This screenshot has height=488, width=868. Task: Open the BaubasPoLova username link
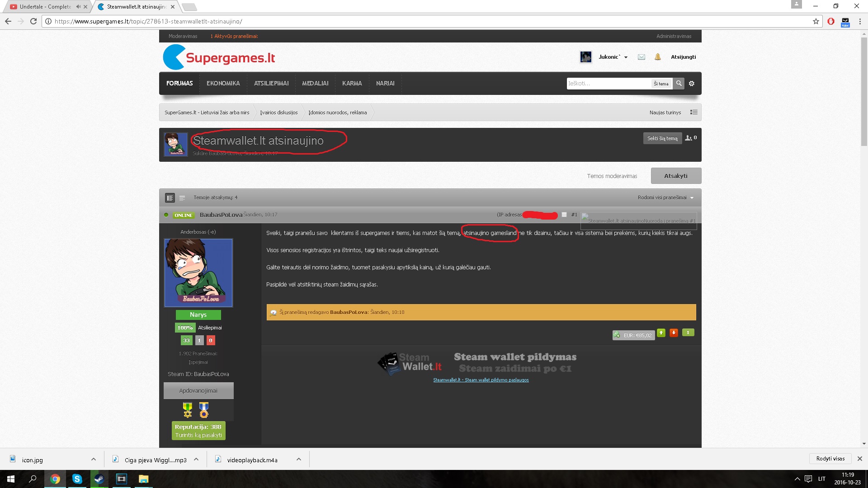[x=221, y=215]
